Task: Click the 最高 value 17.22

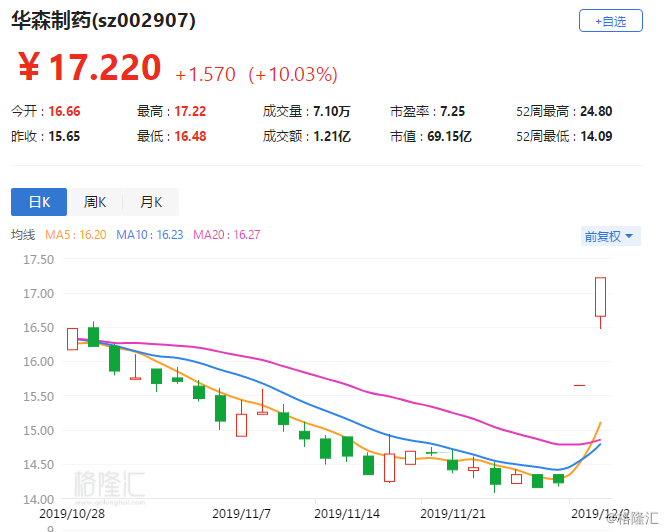Action: pyautogui.click(x=190, y=111)
